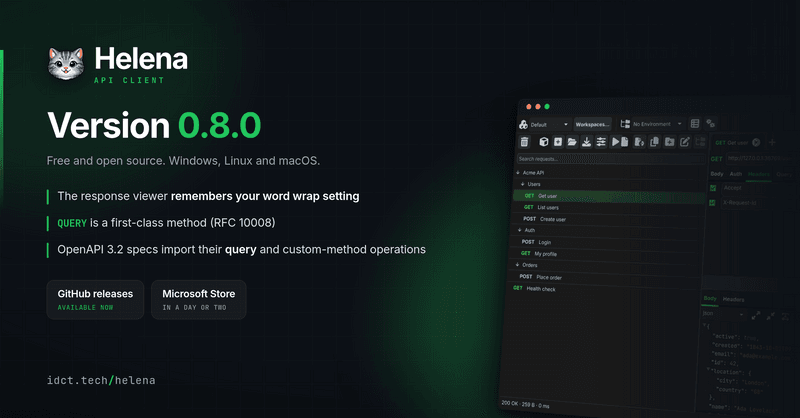Image resolution: width=800 pixels, height=418 pixels.
Task: Select the POST Login request
Action: pyautogui.click(x=536, y=242)
